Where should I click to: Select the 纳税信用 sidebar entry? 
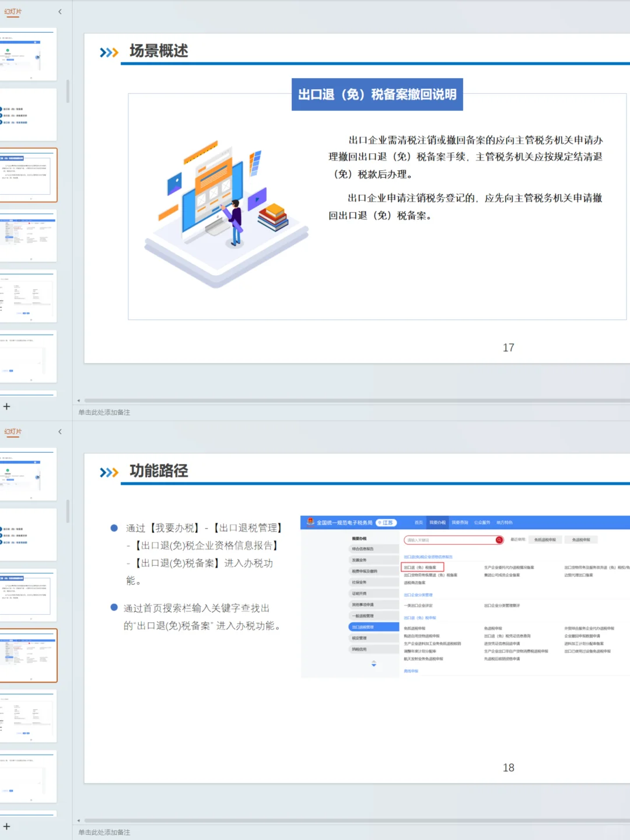click(373, 649)
